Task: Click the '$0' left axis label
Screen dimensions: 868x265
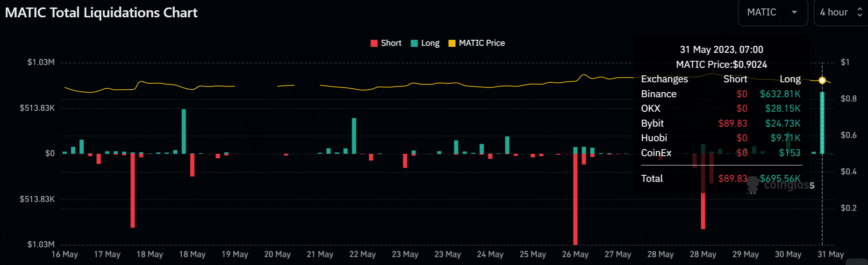Action: (50, 153)
